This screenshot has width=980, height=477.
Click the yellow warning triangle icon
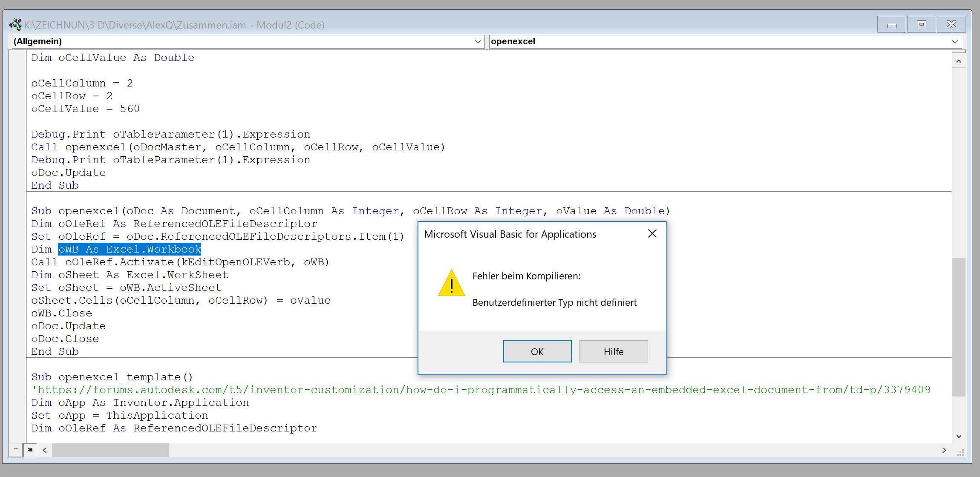pyautogui.click(x=451, y=284)
